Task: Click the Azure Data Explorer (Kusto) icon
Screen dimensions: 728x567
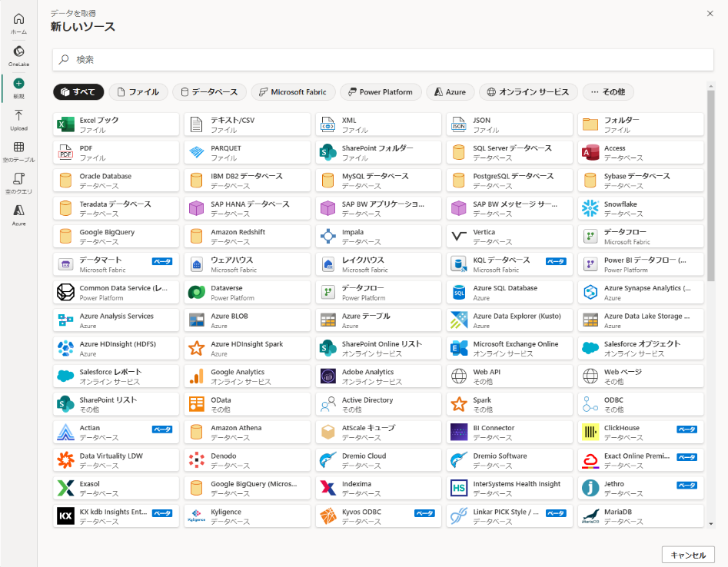Action: (x=459, y=320)
